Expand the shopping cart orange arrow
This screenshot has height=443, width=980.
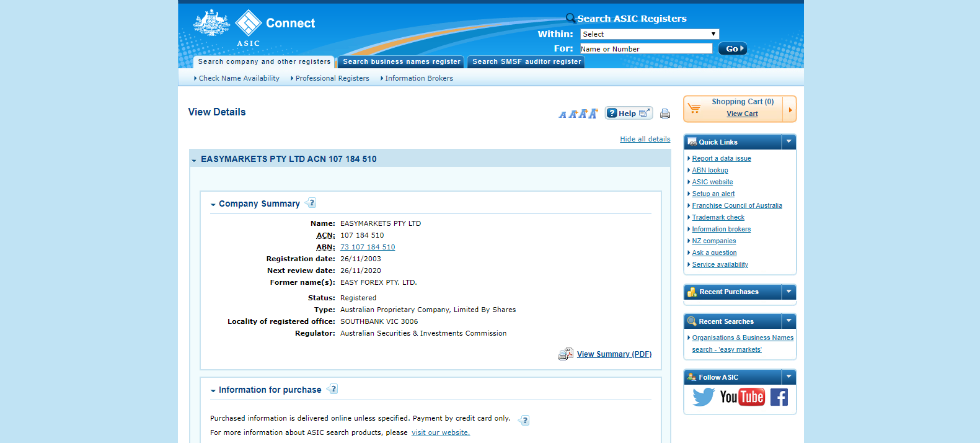[x=790, y=109]
